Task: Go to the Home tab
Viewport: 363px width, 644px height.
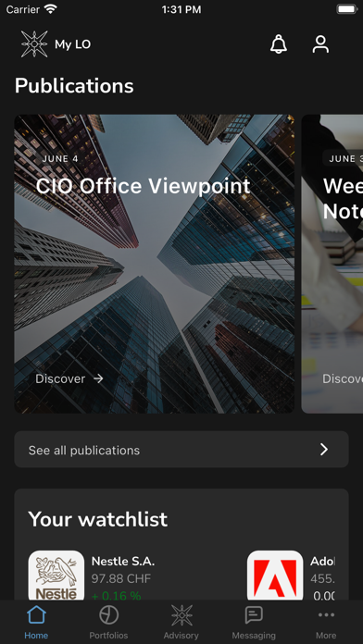Action: pos(36,622)
